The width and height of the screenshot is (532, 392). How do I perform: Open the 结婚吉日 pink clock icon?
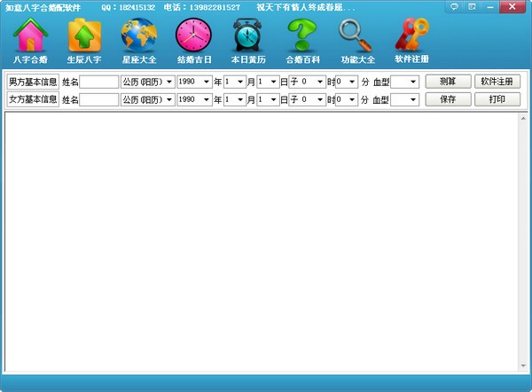pyautogui.click(x=193, y=41)
